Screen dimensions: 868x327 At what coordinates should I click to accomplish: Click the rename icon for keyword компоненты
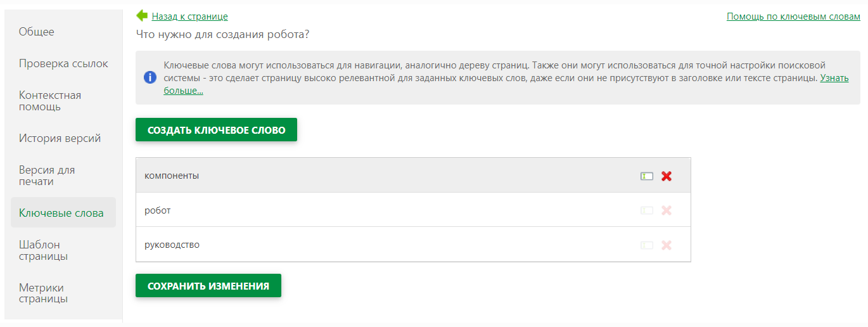point(646,176)
